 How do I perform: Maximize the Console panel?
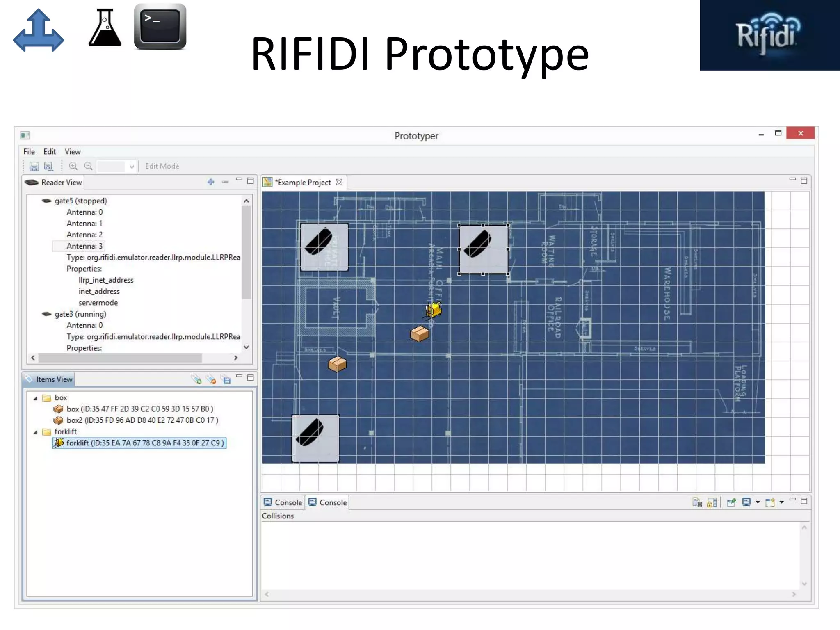[804, 501]
